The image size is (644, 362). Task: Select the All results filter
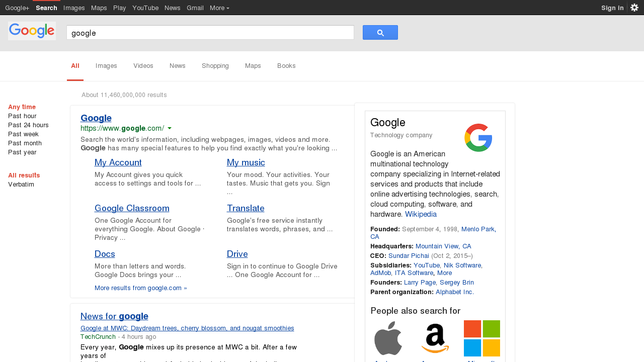coord(24,175)
